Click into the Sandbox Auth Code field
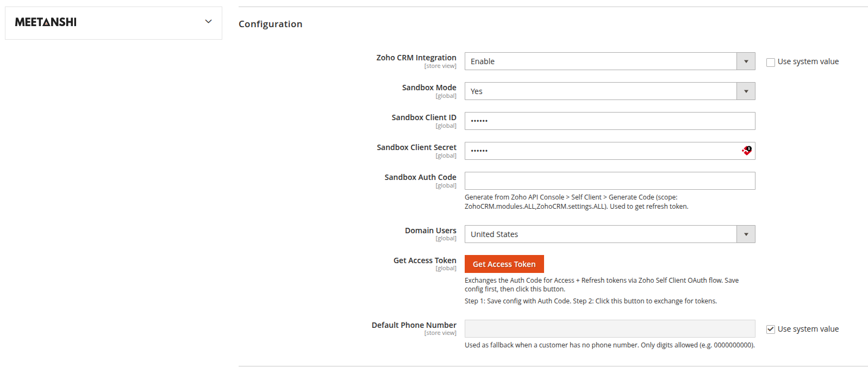The width and height of the screenshot is (868, 367). 610,181
